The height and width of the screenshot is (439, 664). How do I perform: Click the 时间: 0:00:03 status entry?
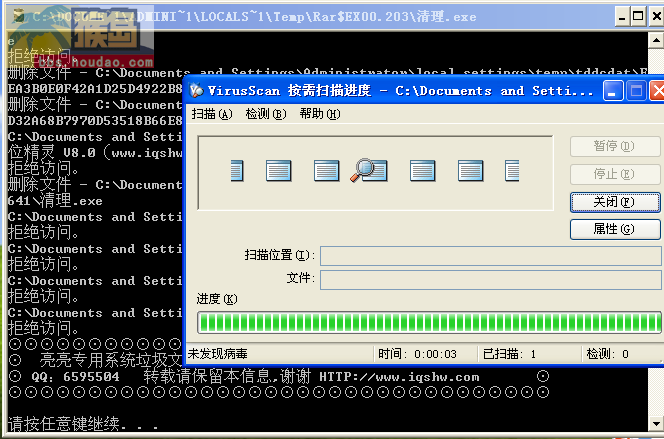point(418,354)
